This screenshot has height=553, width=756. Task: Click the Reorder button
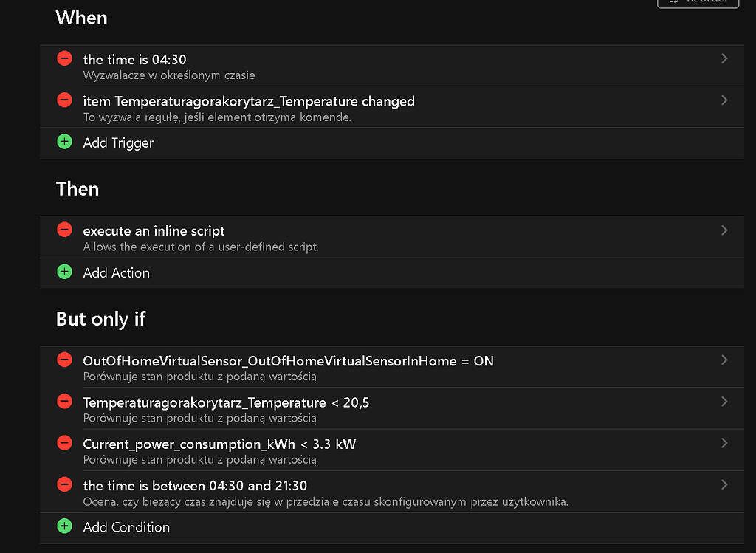tap(697, 2)
